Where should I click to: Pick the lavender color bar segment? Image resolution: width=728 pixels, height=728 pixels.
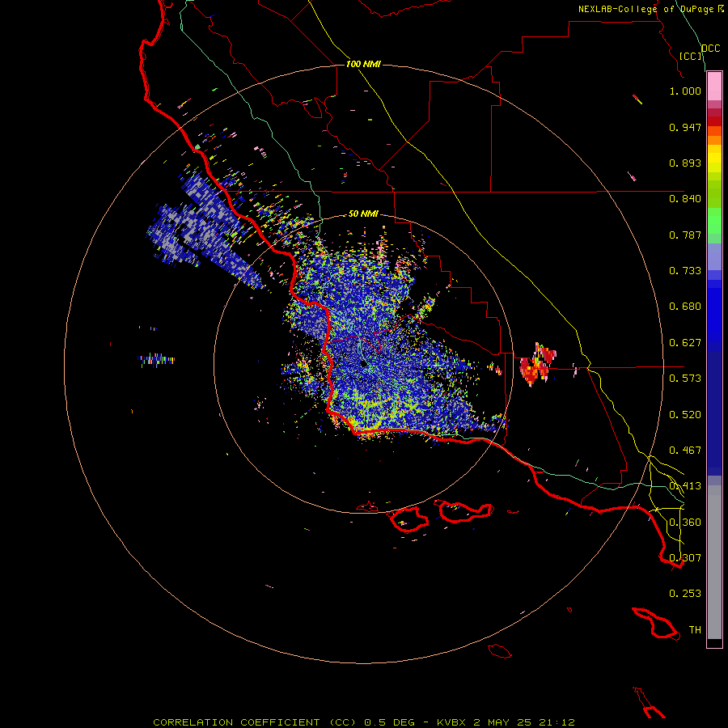click(714, 256)
